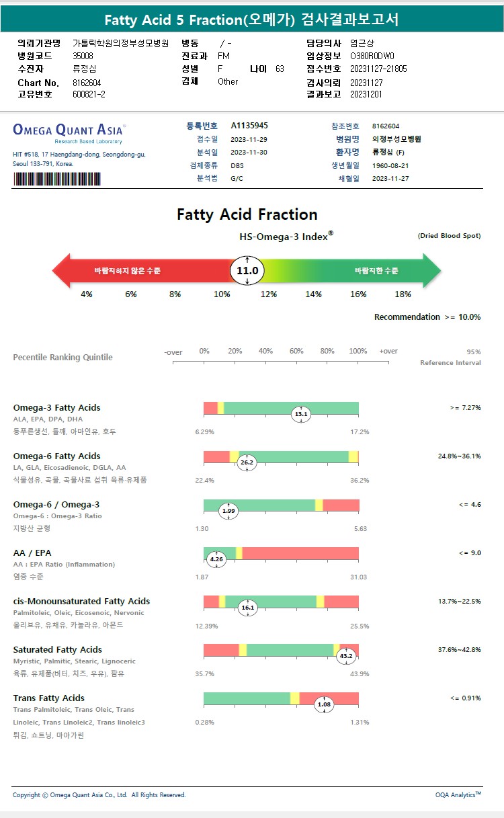Click the OQA Analytics footer text

[458, 795]
